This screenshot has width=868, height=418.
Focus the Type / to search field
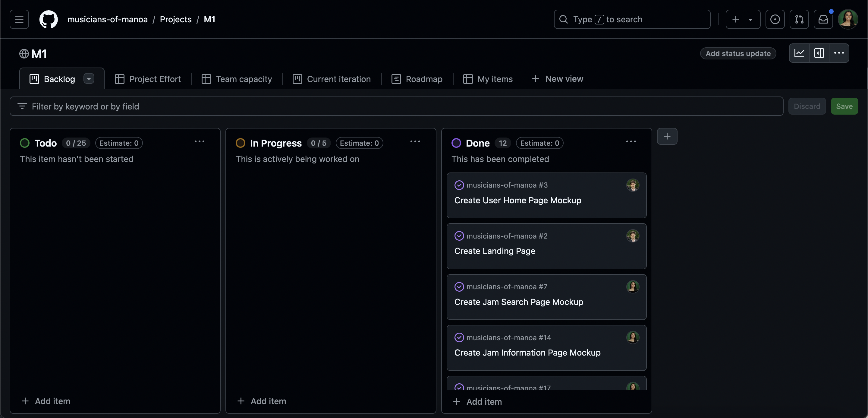(x=632, y=19)
